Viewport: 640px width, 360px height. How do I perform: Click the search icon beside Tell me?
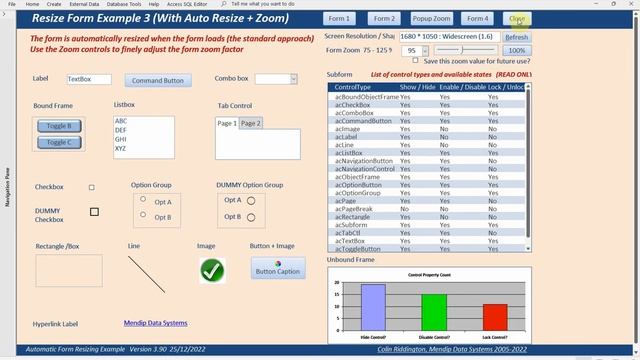224,4
